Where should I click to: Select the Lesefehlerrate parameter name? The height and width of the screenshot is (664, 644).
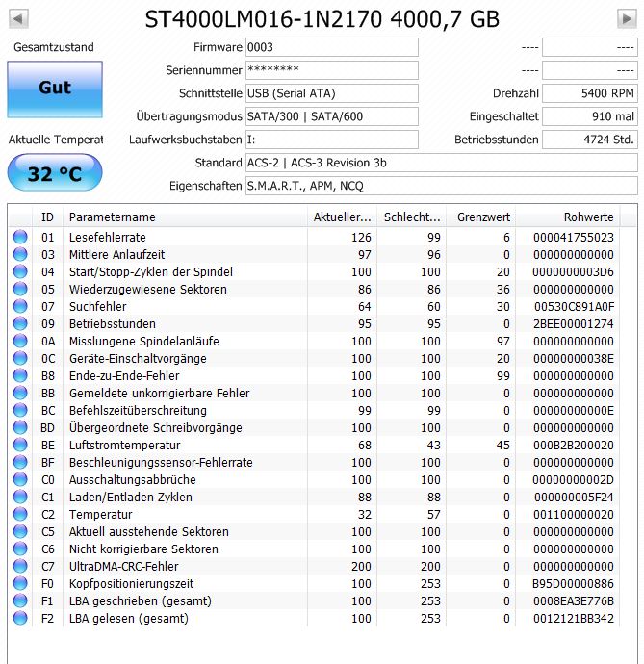click(x=108, y=237)
